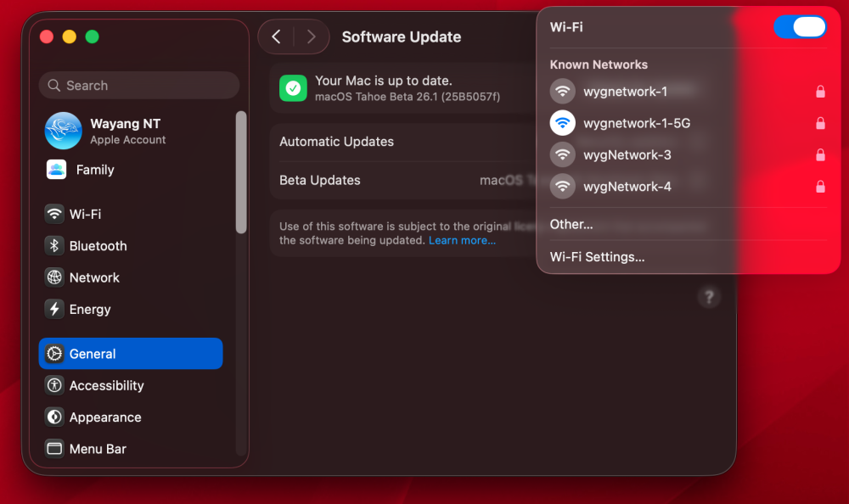Click the green up-to-date checkmark icon
Screen dimensions: 849x504
pos(293,87)
